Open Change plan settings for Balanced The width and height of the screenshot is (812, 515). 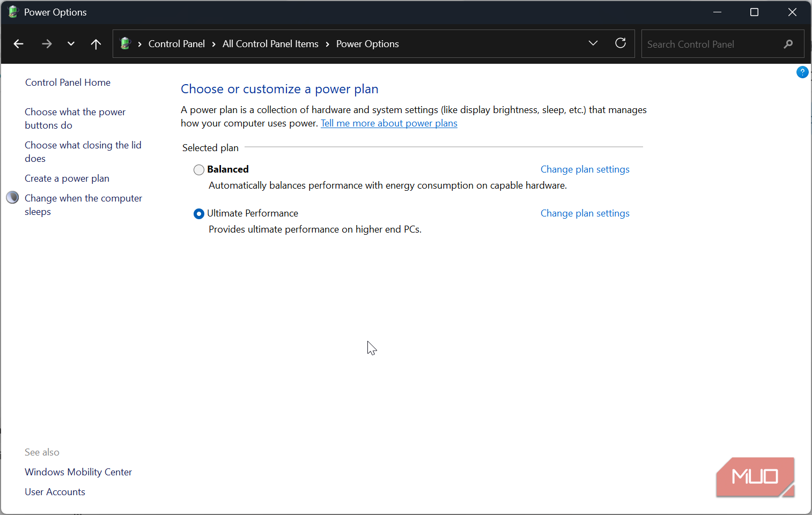(x=585, y=169)
